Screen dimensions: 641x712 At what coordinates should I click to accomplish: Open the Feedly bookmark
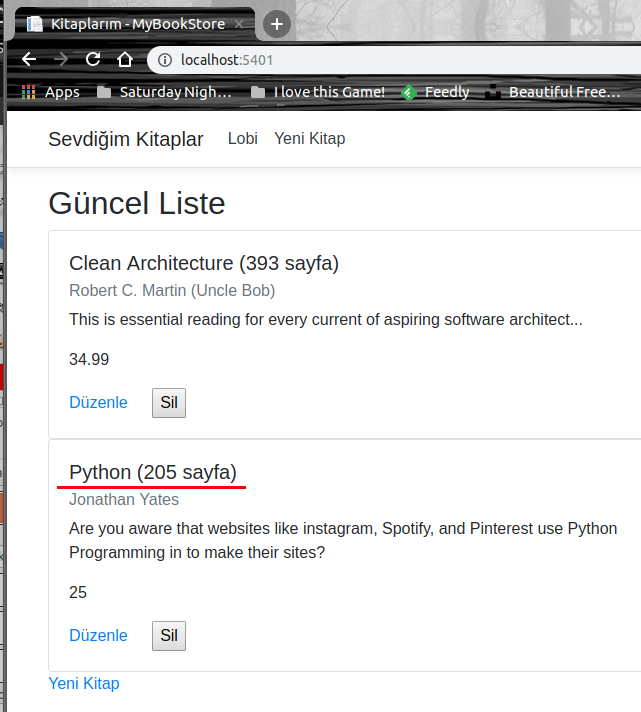pos(436,92)
